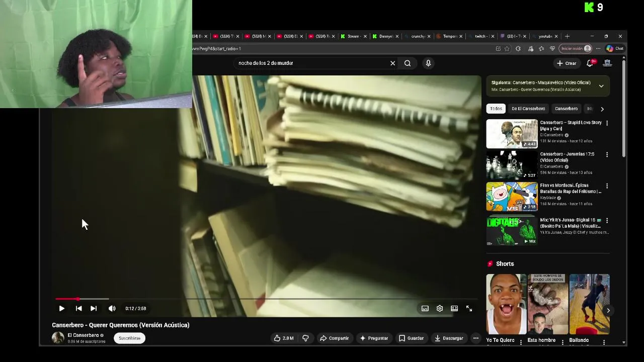Image resolution: width=644 pixels, height=362 pixels.
Task: Share the video via Compartir
Action: (x=334, y=338)
